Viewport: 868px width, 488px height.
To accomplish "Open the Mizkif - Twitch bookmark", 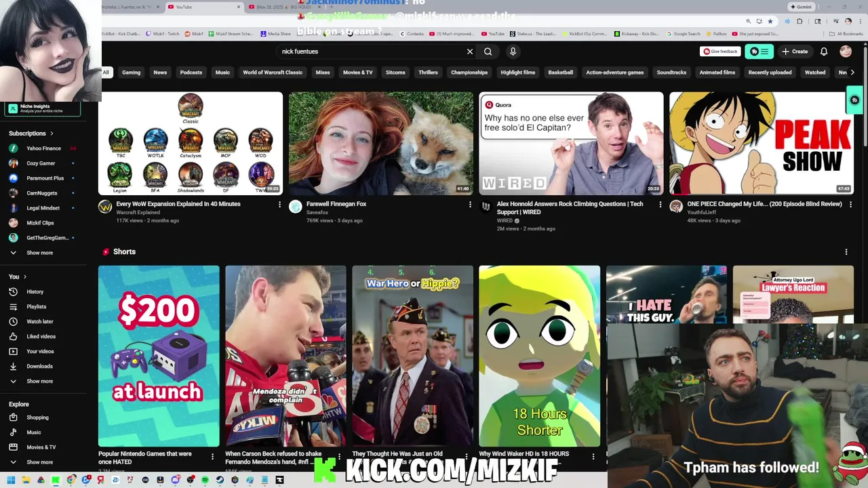I will [163, 33].
